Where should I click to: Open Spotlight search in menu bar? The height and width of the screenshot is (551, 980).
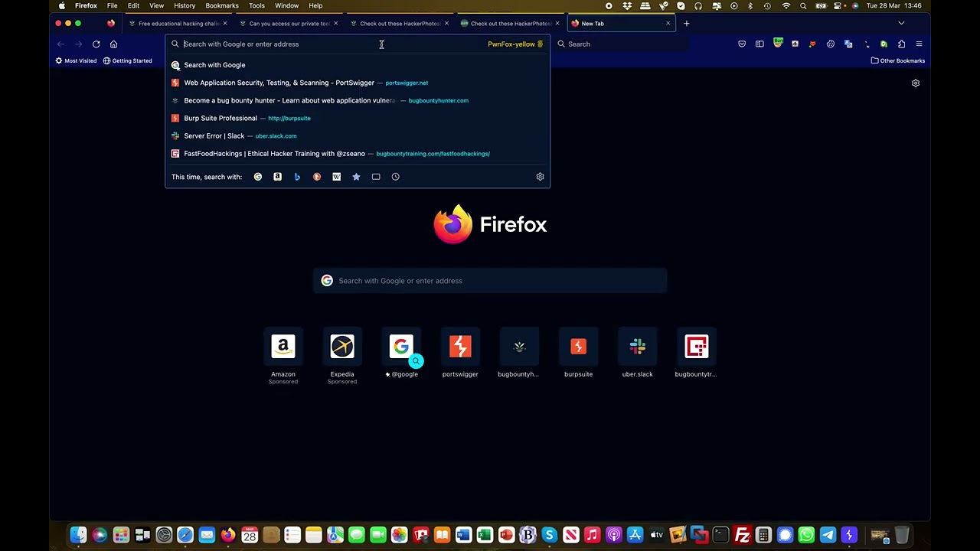803,5
